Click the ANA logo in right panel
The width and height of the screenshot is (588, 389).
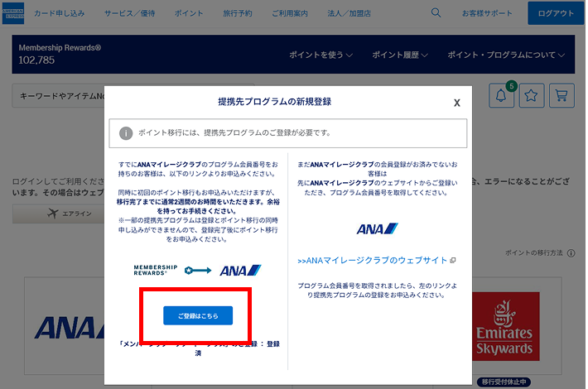tap(378, 228)
